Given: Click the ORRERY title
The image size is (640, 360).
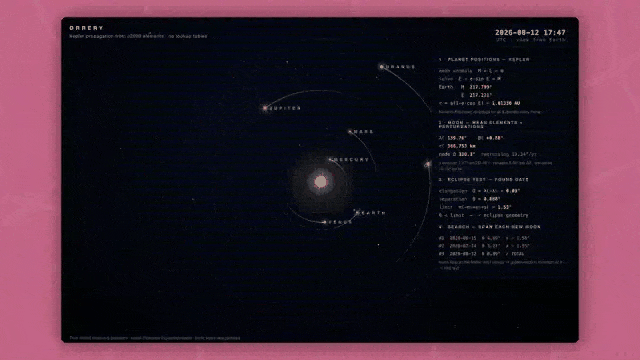Looking at the screenshot, I should click(x=86, y=28).
